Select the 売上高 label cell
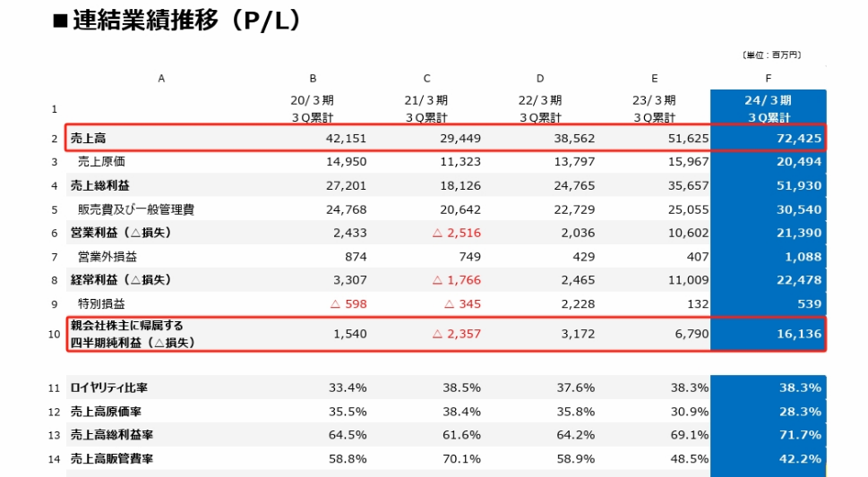Viewport: 868px width, 477px height. click(x=88, y=139)
